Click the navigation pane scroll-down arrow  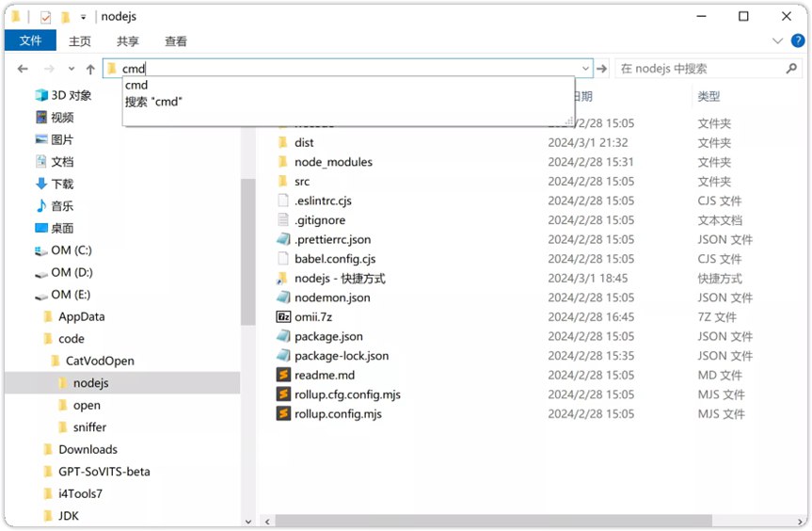point(248,522)
